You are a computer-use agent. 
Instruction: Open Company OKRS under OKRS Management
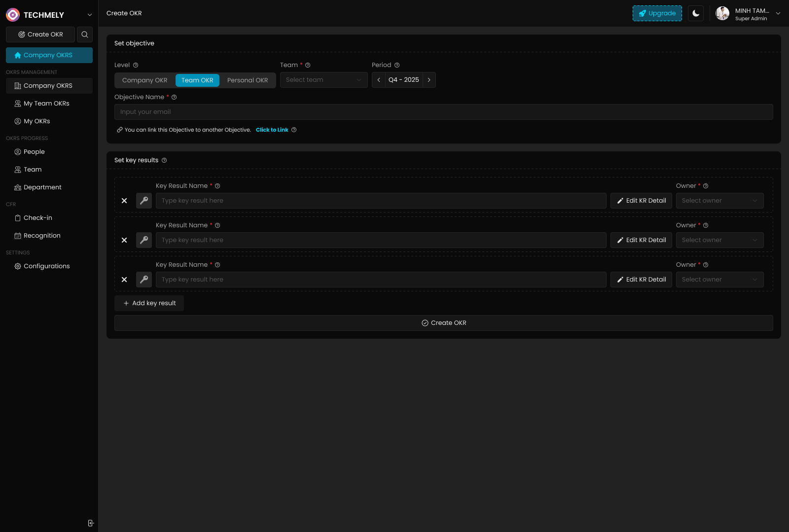point(49,86)
